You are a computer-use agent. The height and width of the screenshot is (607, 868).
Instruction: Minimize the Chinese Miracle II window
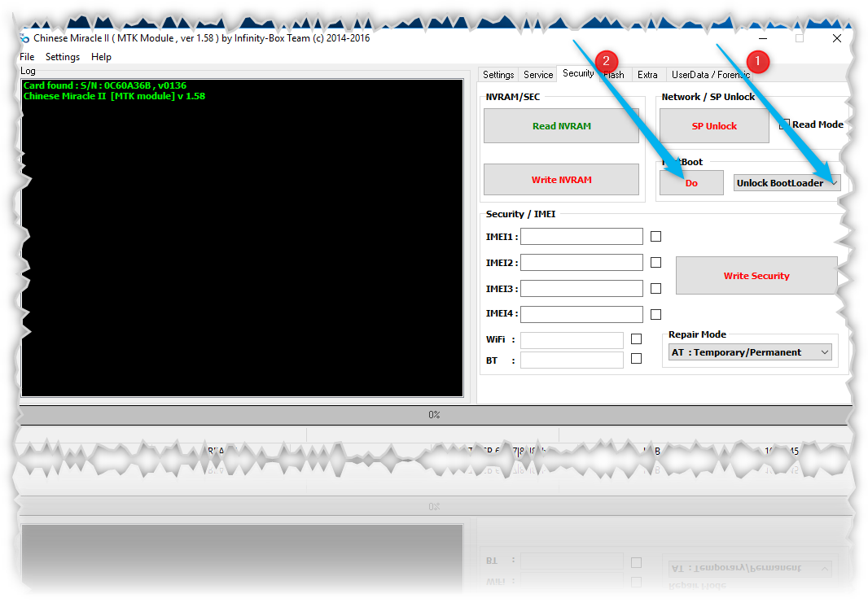pos(763,38)
